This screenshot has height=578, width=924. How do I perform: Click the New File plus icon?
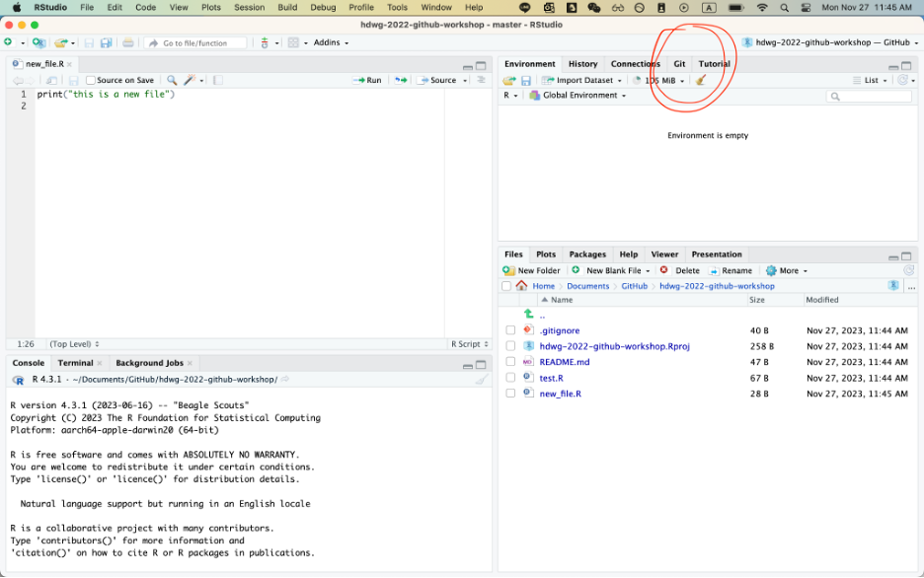tap(8, 42)
